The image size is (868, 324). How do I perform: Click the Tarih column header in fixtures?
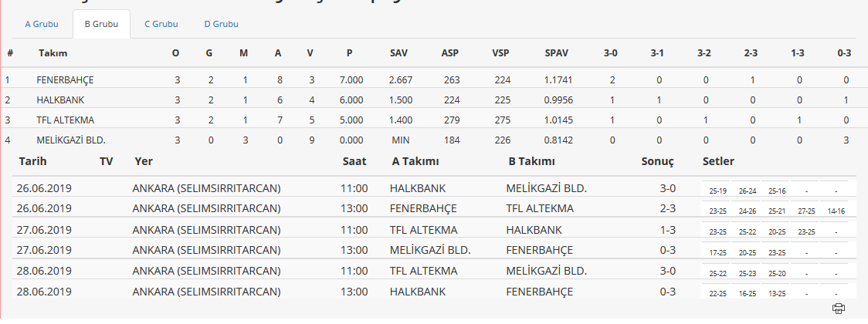(32, 161)
